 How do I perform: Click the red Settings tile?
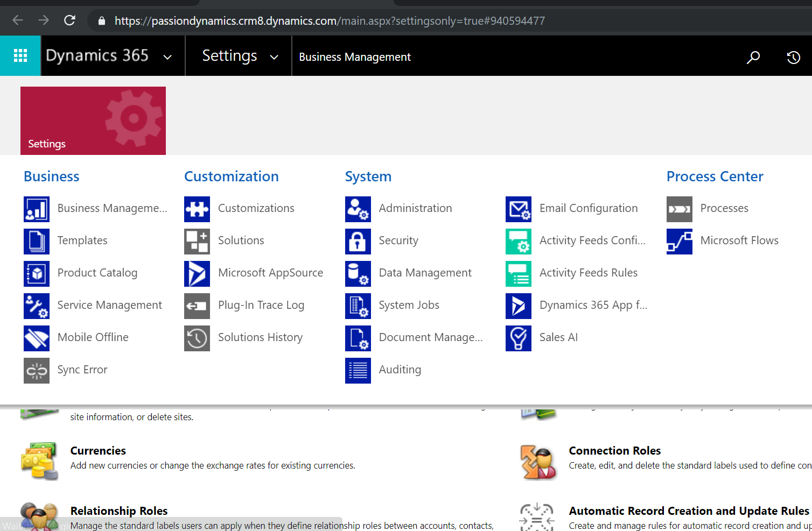pos(93,121)
